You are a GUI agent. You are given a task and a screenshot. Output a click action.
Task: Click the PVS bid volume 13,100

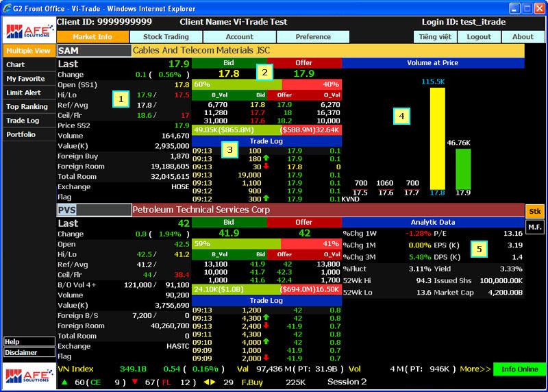tap(216, 264)
